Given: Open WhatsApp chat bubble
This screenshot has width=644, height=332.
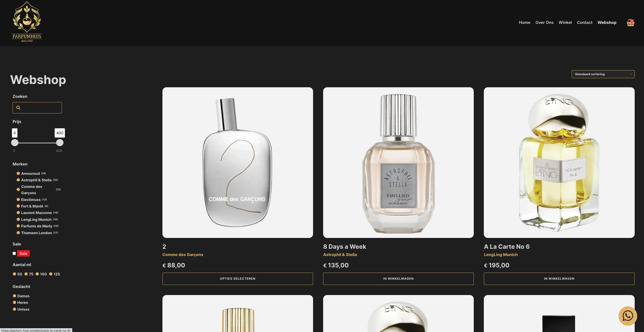Looking at the screenshot, I should (x=628, y=316).
